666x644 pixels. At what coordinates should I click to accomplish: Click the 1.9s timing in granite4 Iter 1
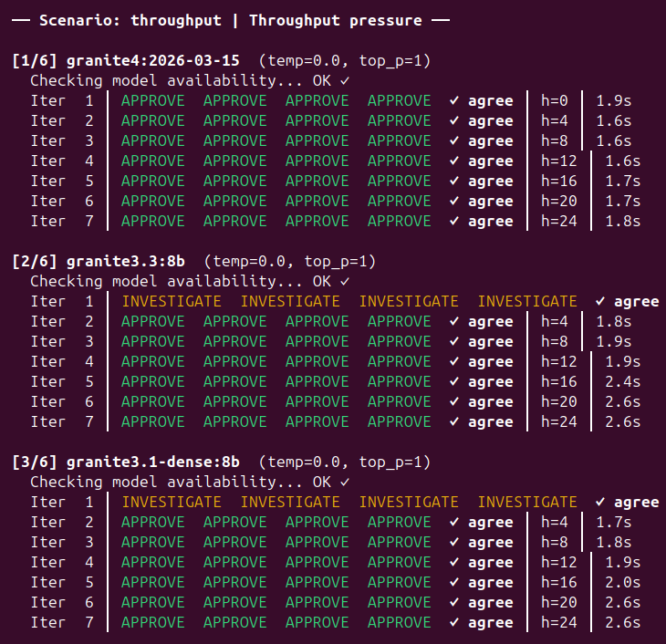[x=613, y=100]
